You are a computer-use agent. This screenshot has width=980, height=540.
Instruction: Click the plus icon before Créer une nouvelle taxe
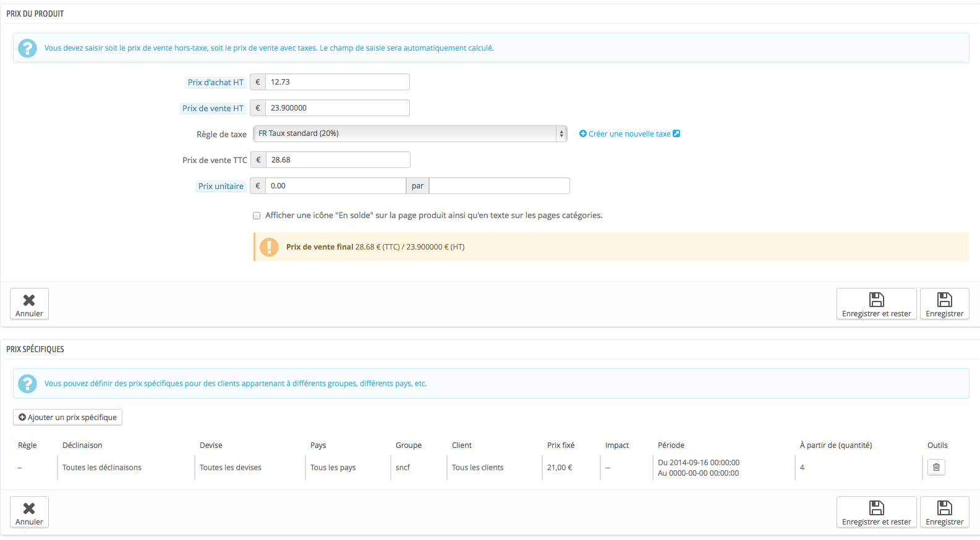click(582, 133)
